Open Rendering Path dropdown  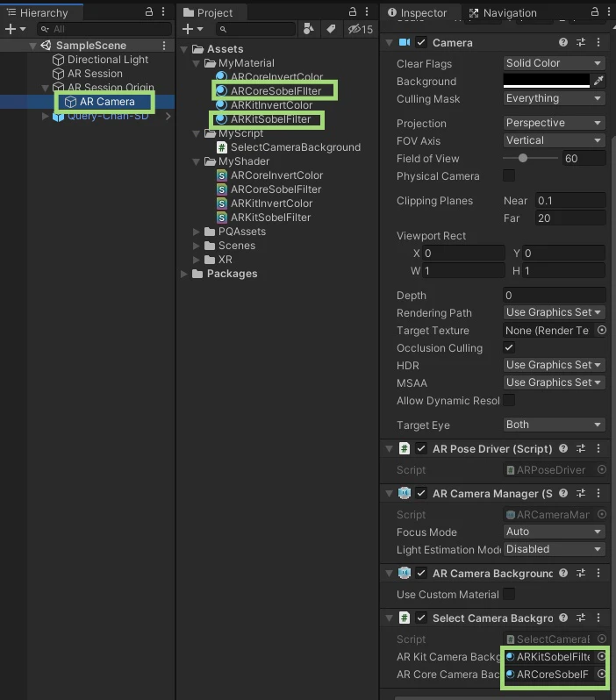click(x=554, y=312)
